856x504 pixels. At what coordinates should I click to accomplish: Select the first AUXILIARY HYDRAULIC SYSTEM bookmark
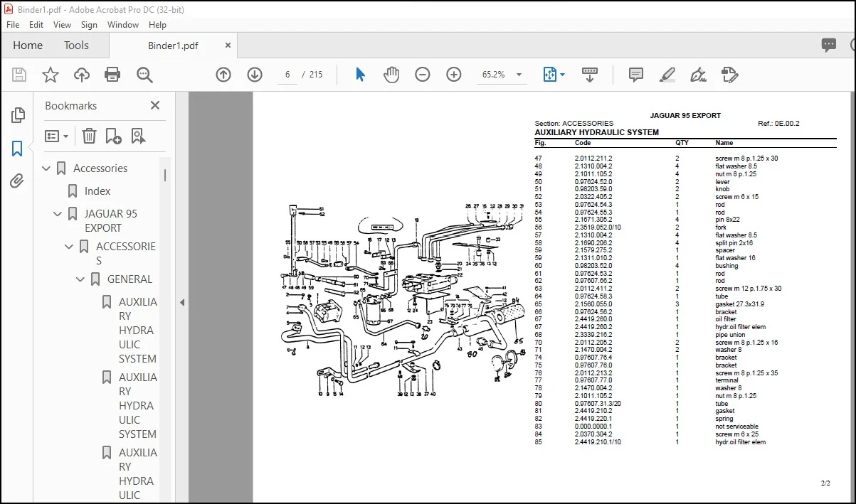[x=138, y=331]
